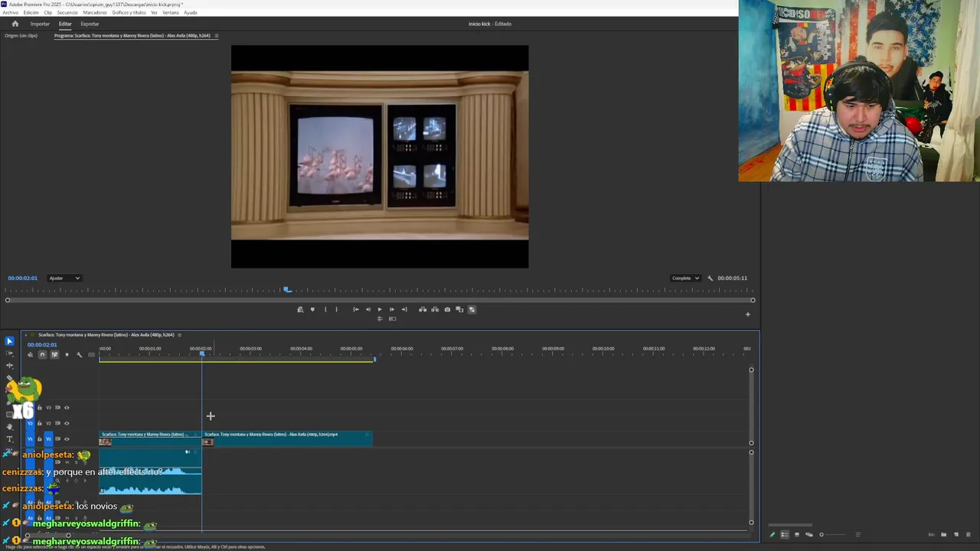Open the Completa playback resolution dropdown
This screenshot has height=551, width=980.
(x=685, y=278)
